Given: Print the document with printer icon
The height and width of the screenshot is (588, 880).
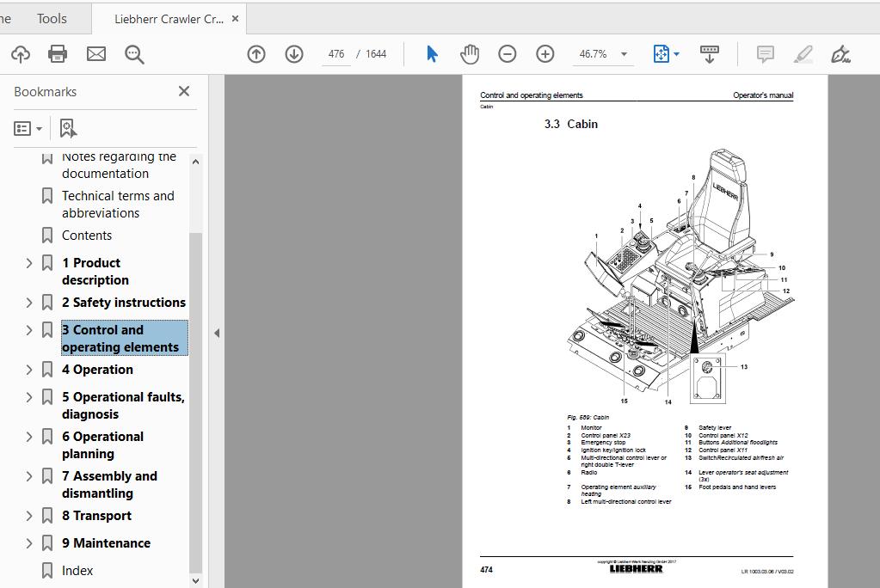Looking at the screenshot, I should [58, 54].
